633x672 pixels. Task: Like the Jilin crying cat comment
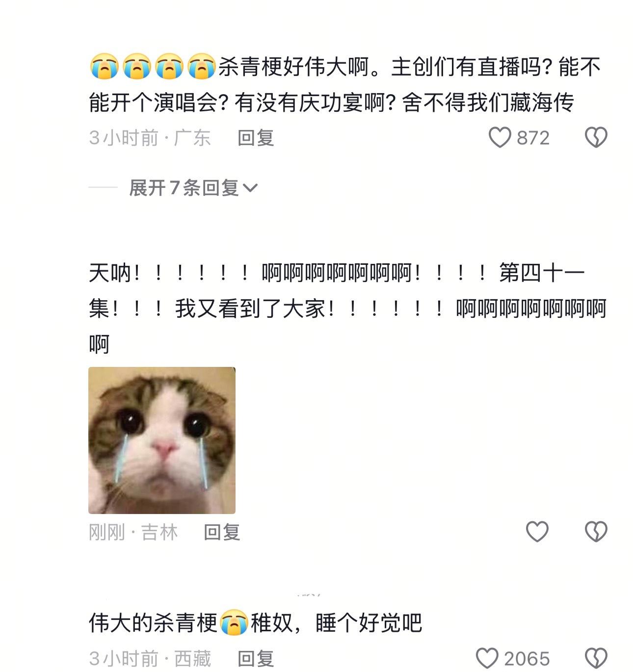537,532
